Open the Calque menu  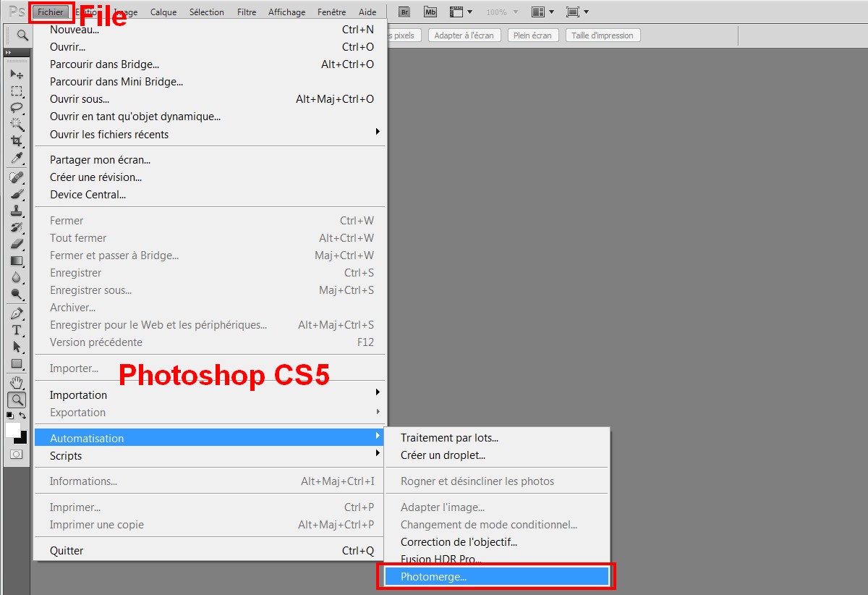click(163, 12)
